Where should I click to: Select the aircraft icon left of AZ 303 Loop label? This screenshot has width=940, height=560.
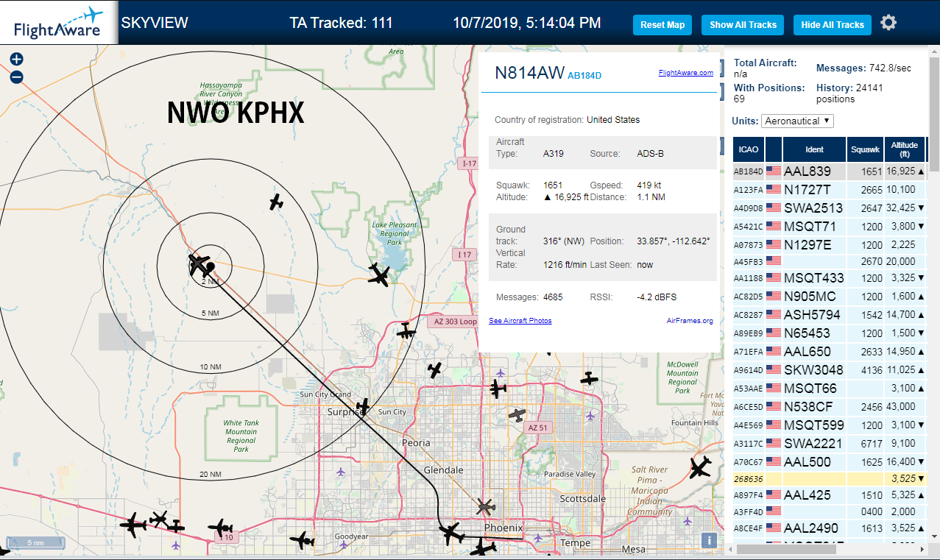[406, 331]
